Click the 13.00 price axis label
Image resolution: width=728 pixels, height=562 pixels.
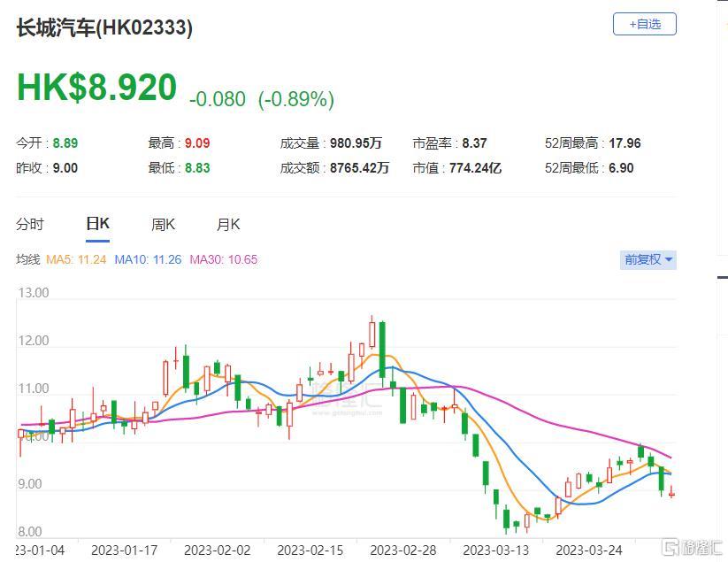34,293
